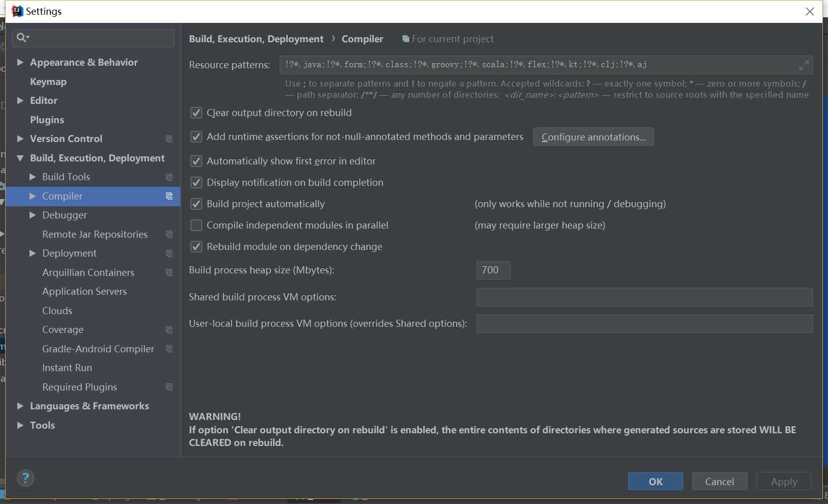Viewport: 828px width, 504px height.
Task: Click Build, Execution, Deployment breadcrumb
Action: tap(256, 39)
